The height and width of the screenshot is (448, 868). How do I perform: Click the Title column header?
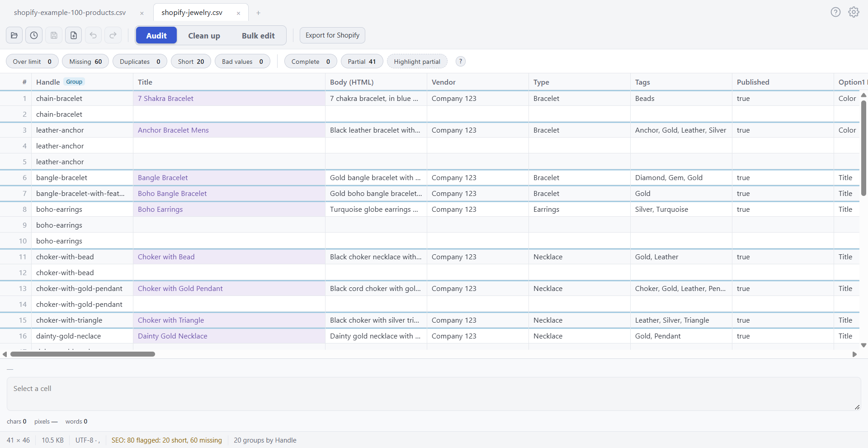[229, 82]
